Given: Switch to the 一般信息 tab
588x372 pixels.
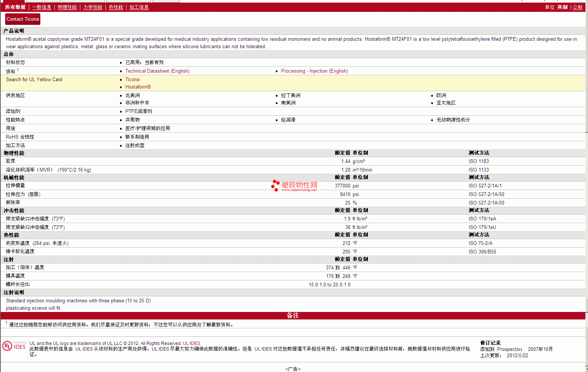Looking at the screenshot, I should (x=41, y=7).
